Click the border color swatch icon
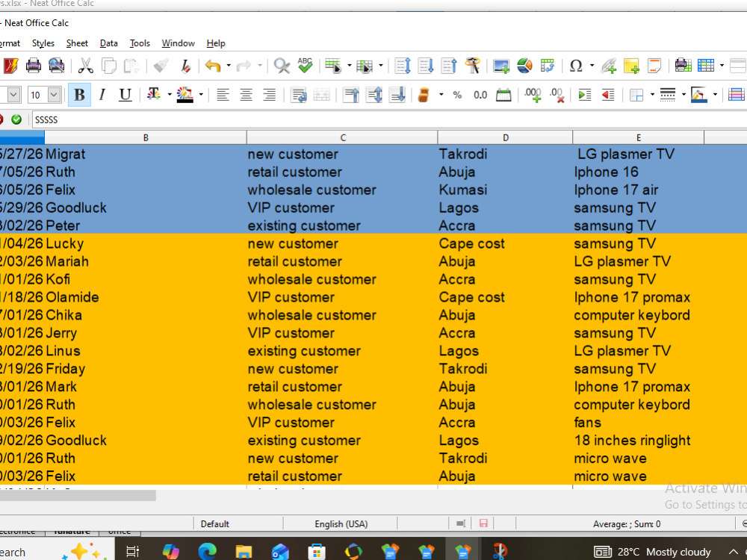This screenshot has height=560, width=747. coord(698,95)
